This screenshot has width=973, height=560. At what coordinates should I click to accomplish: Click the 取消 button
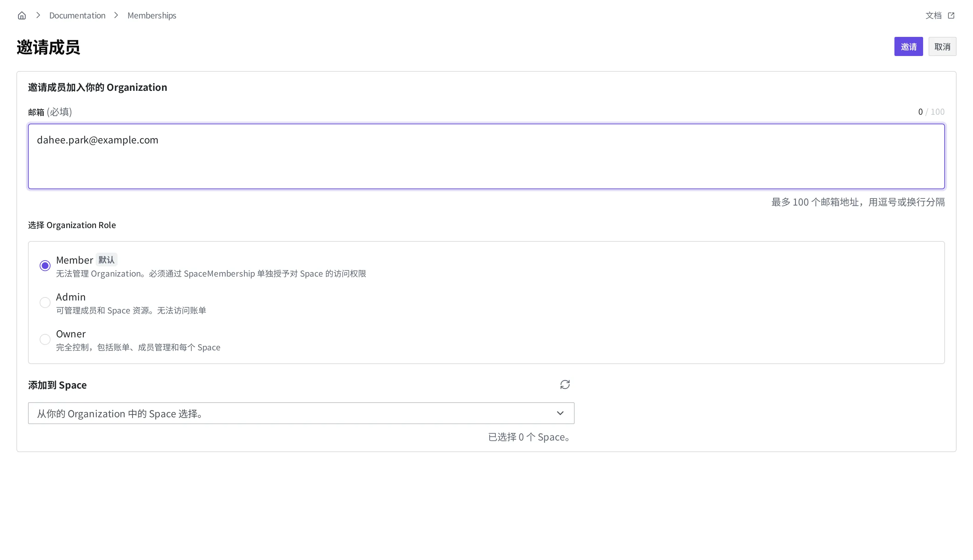tap(942, 46)
